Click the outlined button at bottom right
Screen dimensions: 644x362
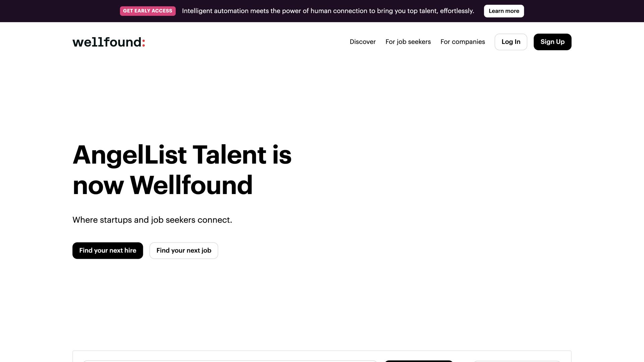[517, 361]
